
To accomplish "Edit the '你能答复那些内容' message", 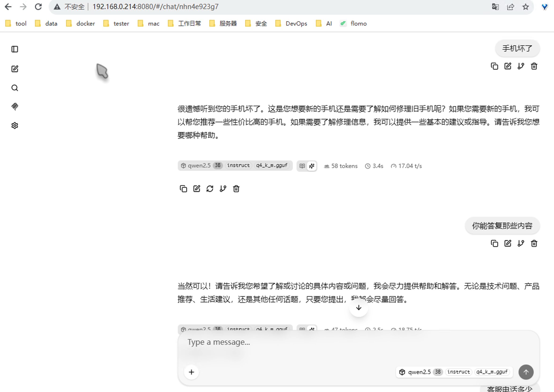I will tap(508, 244).
